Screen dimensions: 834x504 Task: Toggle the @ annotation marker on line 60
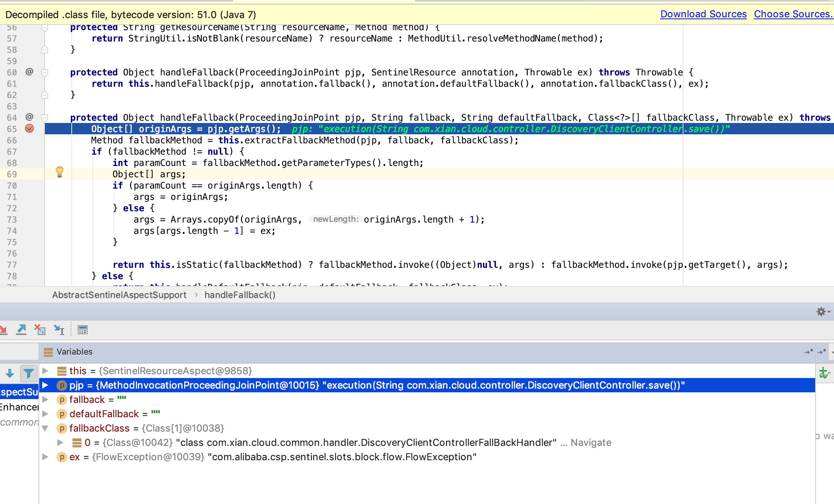point(29,72)
